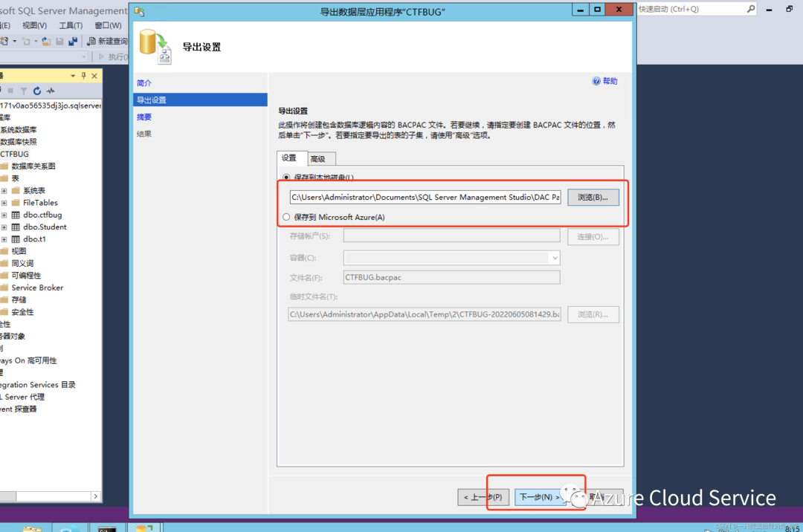Click the local disk BACPAC path field
This screenshot has width=803, height=532.
(x=425, y=197)
